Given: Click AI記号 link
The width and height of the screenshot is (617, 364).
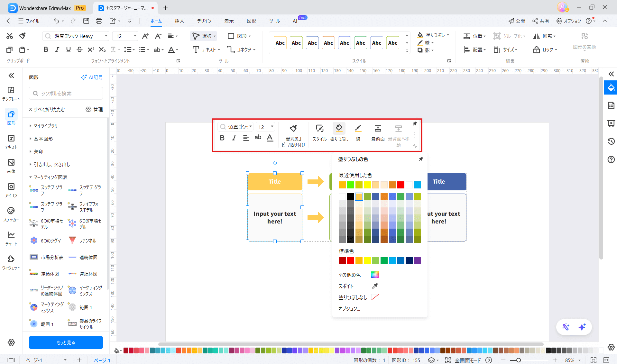Looking at the screenshot, I should (x=92, y=77).
